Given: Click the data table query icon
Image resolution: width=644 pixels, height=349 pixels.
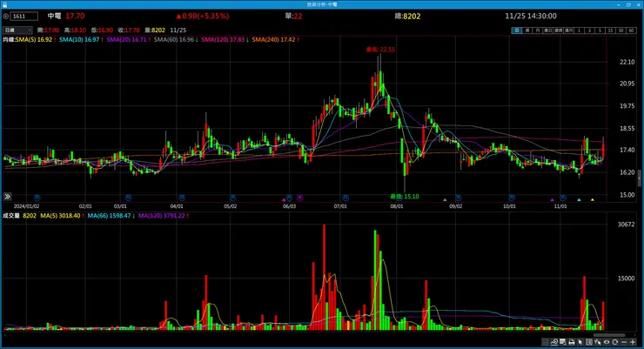Looking at the screenshot, I should coord(563,342).
